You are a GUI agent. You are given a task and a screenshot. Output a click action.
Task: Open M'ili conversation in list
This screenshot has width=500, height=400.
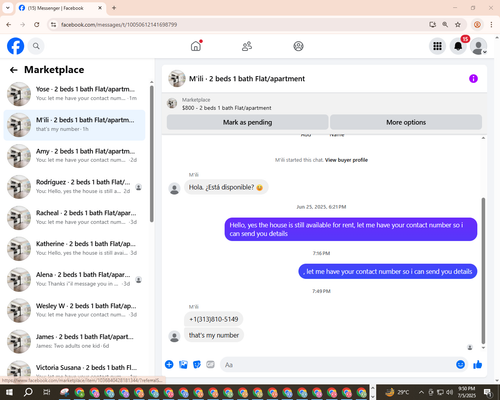pos(74,125)
